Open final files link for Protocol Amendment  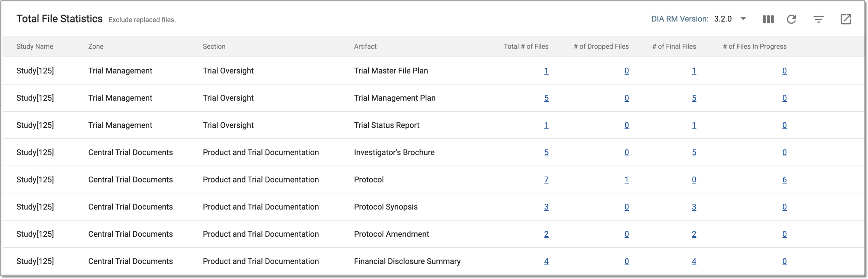(x=694, y=234)
